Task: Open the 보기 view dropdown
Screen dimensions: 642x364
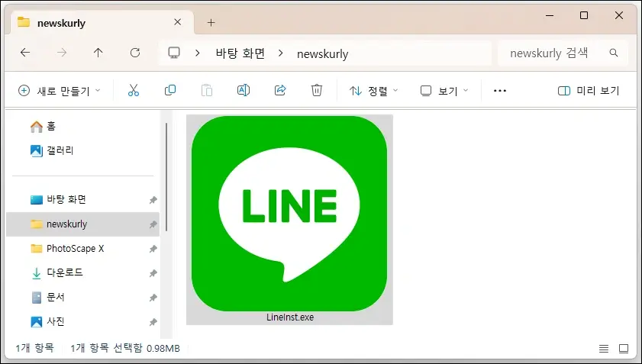Action: (x=444, y=91)
